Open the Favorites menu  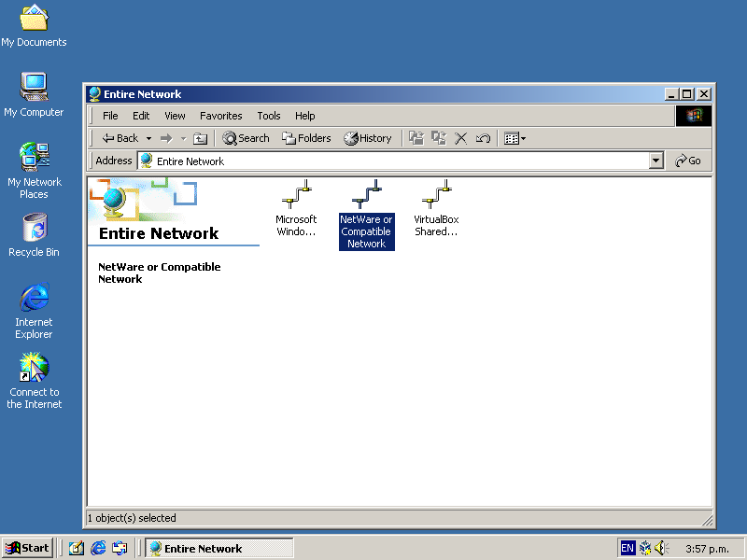[221, 116]
